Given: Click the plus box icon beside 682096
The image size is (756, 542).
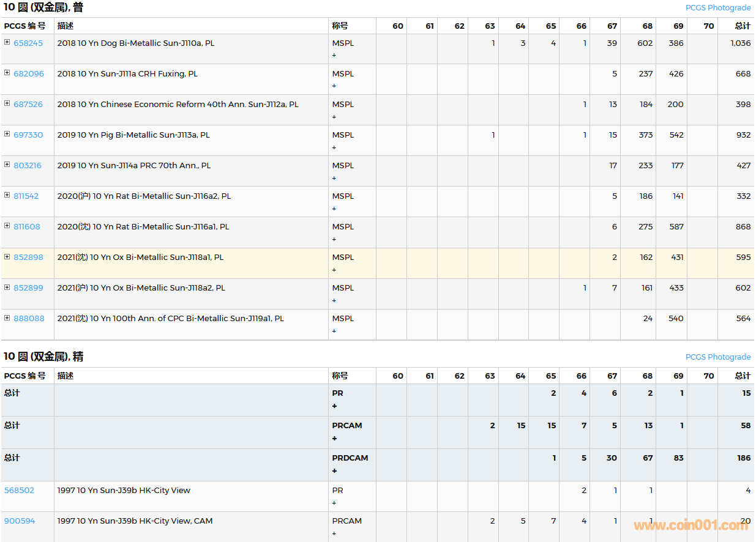Looking at the screenshot, I should (7, 73).
